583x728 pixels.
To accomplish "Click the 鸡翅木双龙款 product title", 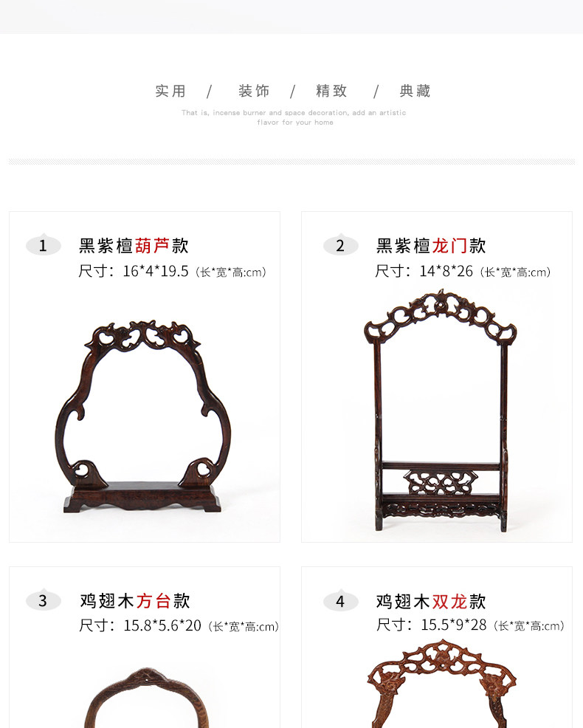I will pyautogui.click(x=431, y=601).
